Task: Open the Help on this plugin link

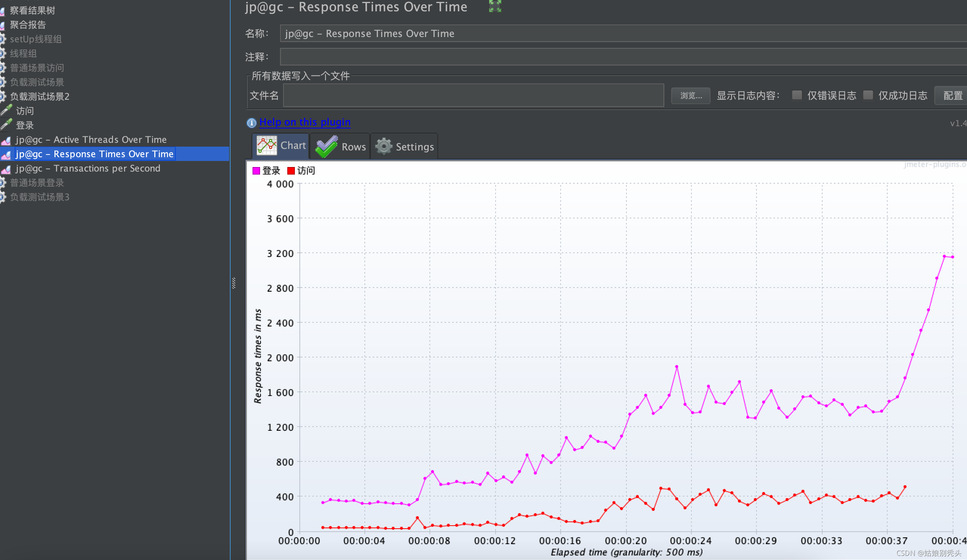Action: (305, 122)
